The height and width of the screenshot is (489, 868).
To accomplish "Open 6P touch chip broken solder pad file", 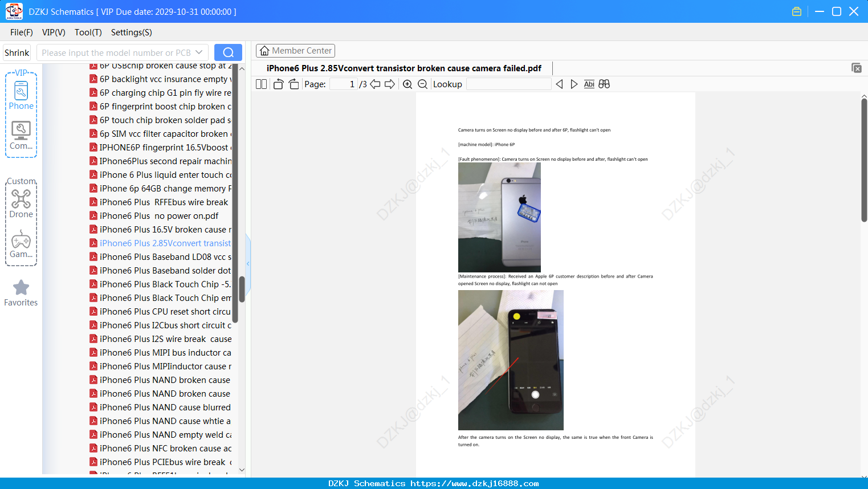I will point(161,120).
